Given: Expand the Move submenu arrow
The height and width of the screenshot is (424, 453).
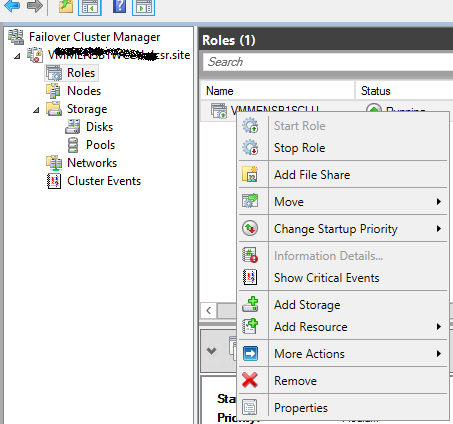Looking at the screenshot, I should tap(439, 201).
